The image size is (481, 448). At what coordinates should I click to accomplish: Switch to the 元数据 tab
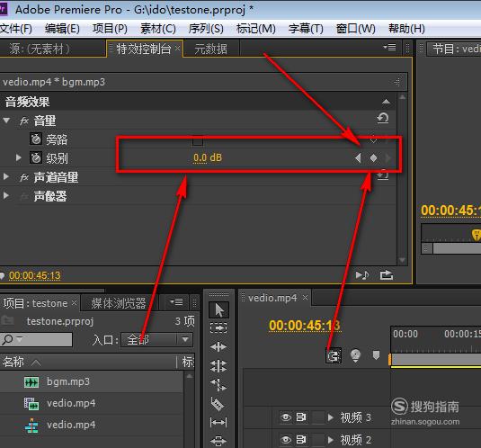pos(210,49)
